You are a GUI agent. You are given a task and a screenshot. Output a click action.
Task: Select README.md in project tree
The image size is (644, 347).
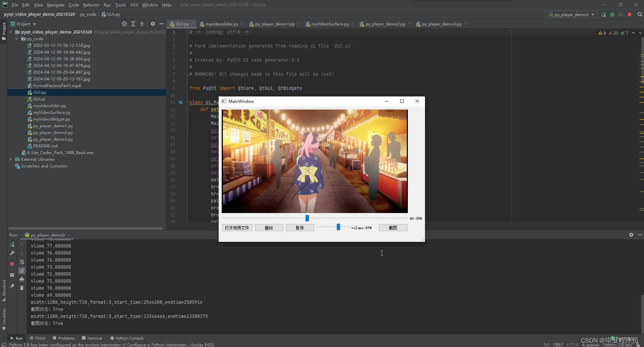pyautogui.click(x=45, y=146)
